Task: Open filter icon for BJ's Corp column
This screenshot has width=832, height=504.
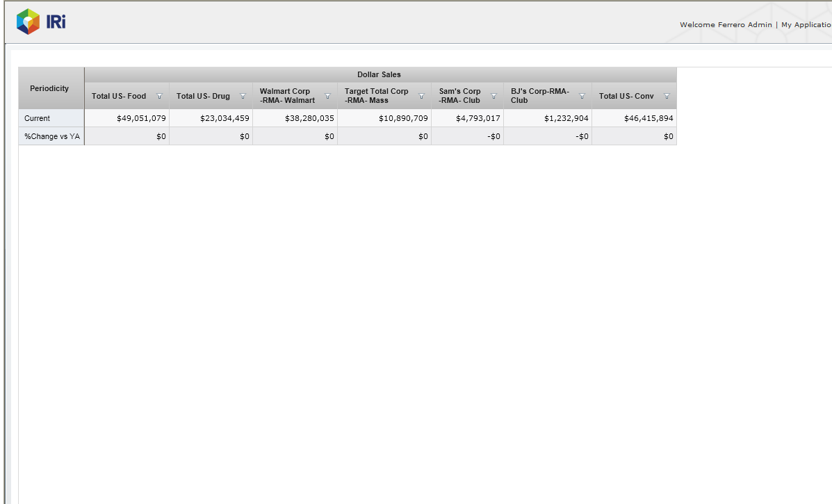Action: tap(582, 96)
